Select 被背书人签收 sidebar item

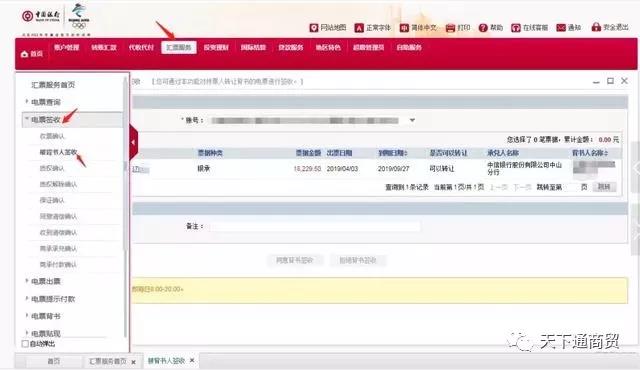click(58, 152)
